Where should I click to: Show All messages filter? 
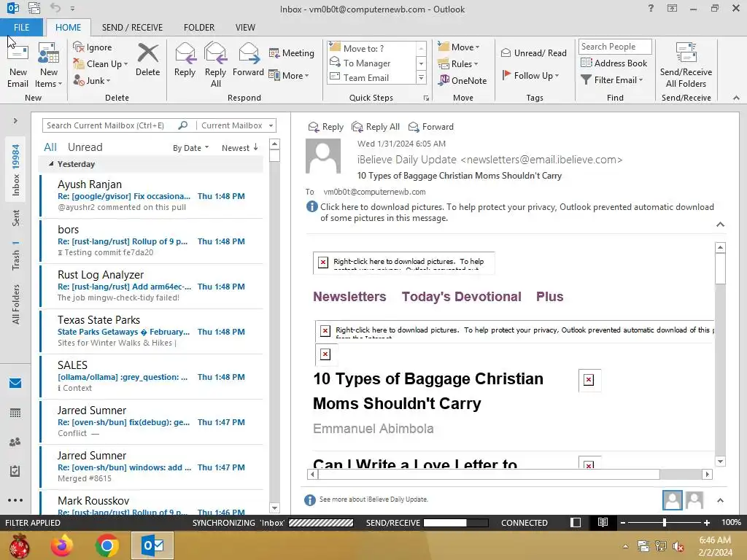[x=50, y=147]
